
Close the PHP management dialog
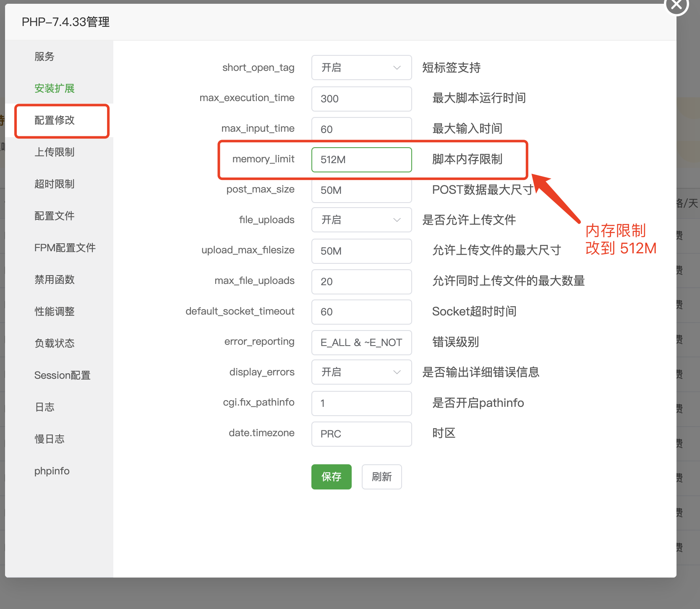pos(676,4)
